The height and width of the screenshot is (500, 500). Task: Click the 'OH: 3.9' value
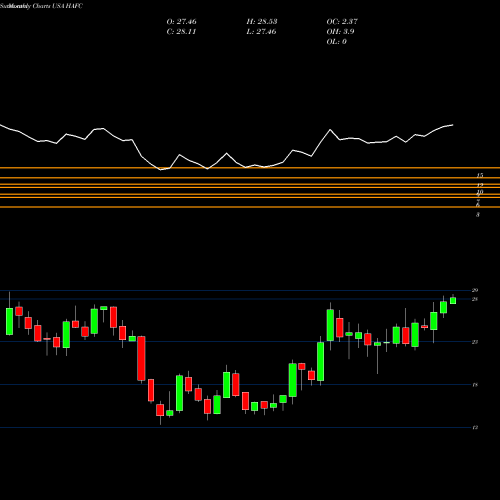pyautogui.click(x=340, y=32)
